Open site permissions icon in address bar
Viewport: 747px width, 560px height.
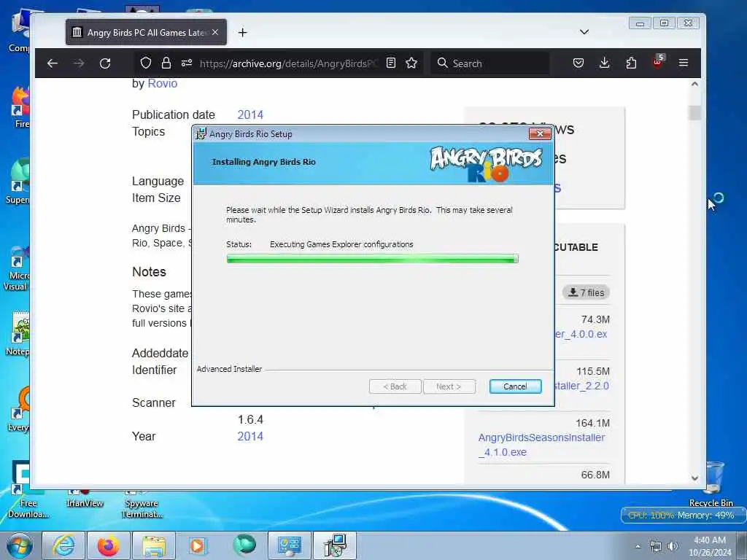tap(187, 63)
